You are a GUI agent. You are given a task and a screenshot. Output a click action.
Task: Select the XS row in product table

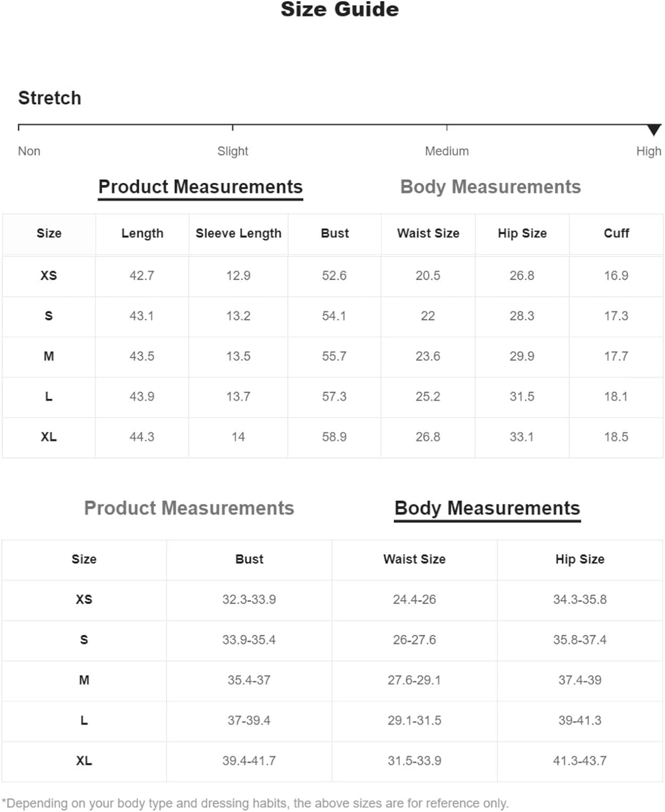[x=332, y=276]
